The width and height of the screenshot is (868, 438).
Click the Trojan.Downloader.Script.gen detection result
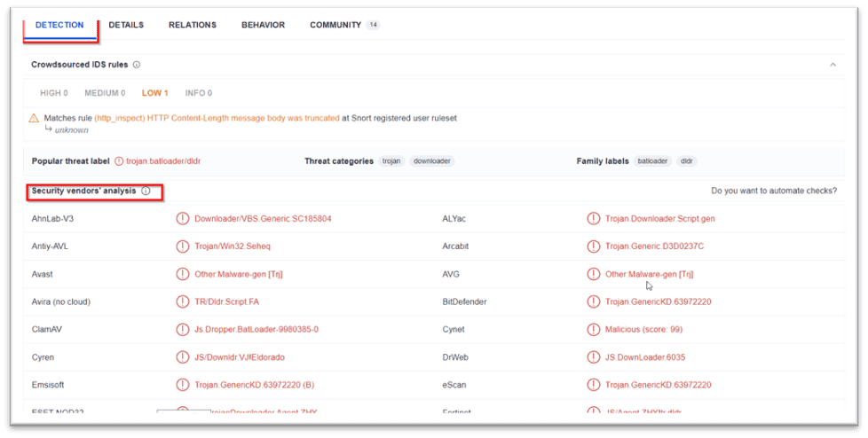click(x=659, y=218)
